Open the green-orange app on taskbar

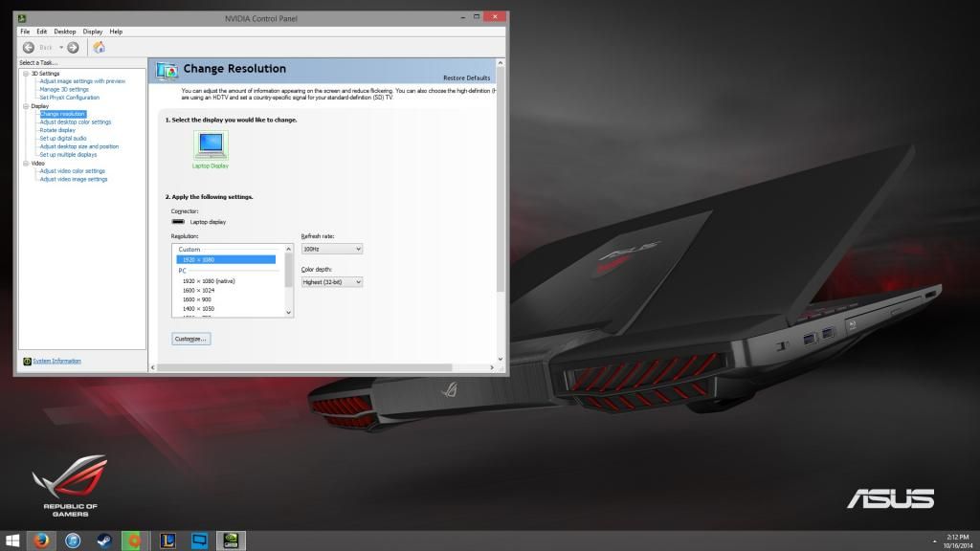coord(134,540)
